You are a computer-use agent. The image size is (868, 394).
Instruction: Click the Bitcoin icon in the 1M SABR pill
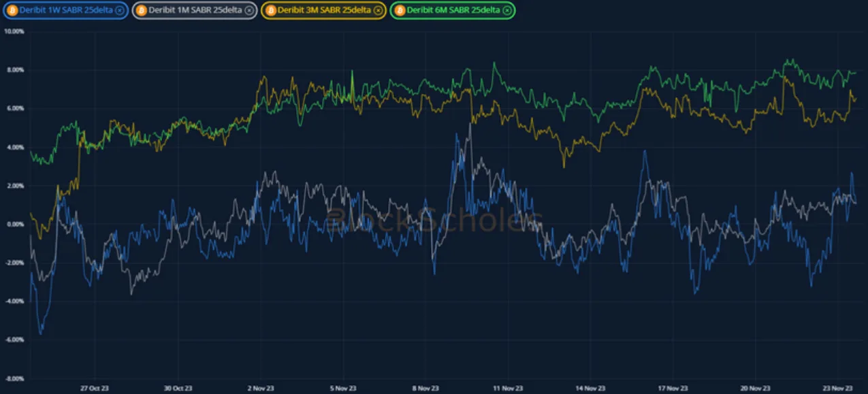coord(141,10)
